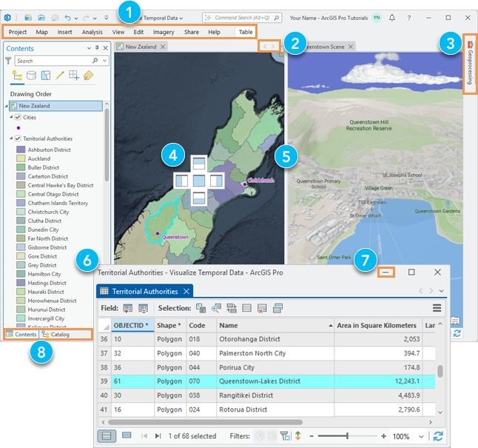Click the table zoom slider handle
The width and height of the screenshot is (478, 448).
tap(347, 436)
